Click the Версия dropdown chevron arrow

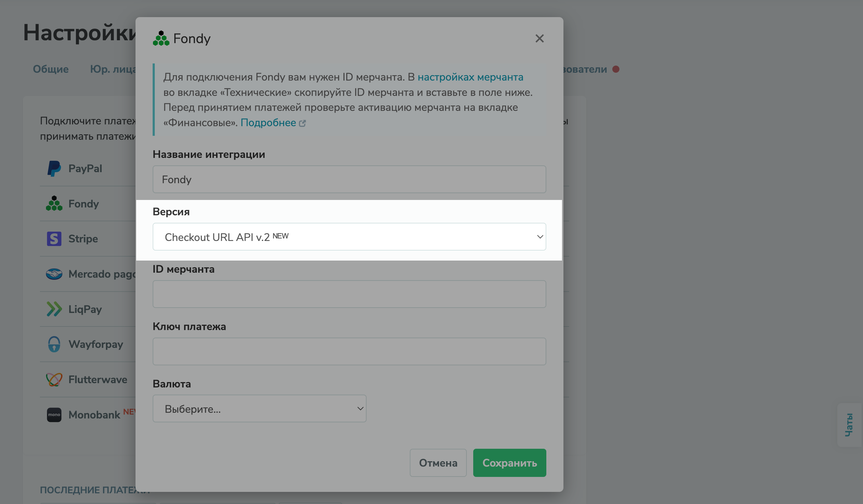[x=540, y=237]
